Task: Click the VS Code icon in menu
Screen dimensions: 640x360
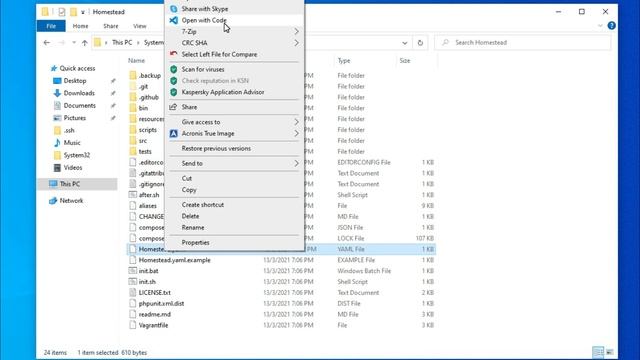Action: click(173, 20)
